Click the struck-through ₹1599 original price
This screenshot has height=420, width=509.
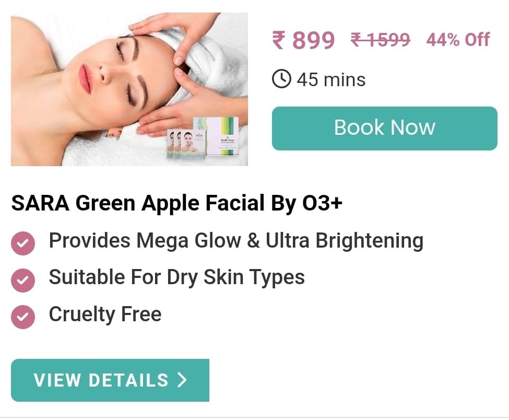(380, 40)
